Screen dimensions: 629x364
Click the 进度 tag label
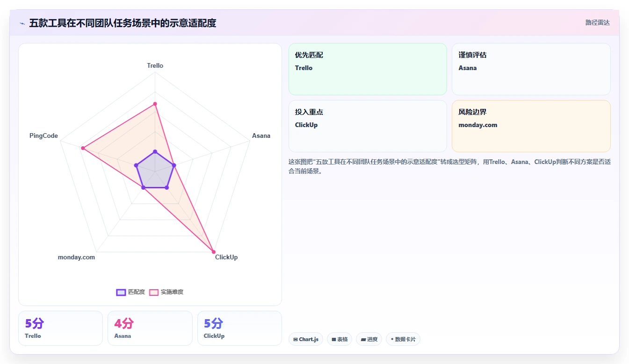[x=372, y=339]
